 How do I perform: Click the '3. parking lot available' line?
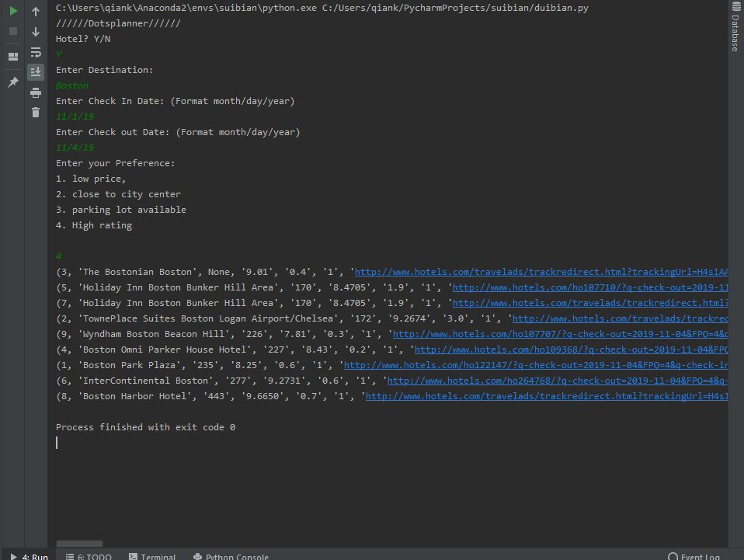(x=121, y=210)
